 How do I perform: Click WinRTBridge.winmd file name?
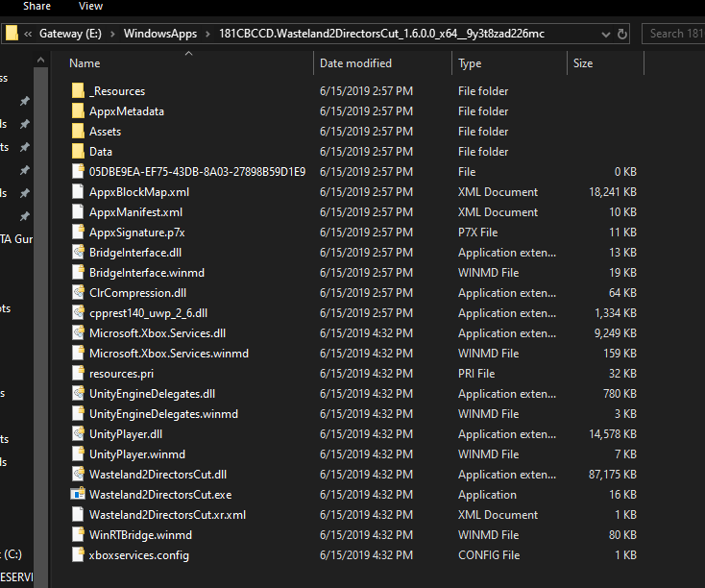coord(141,535)
